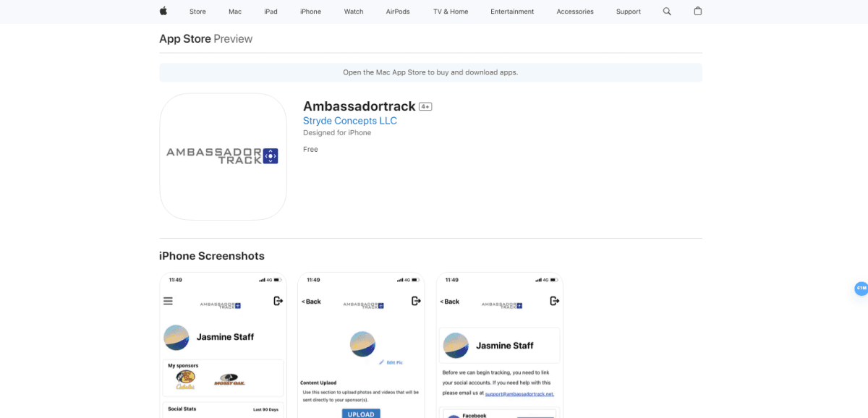This screenshot has width=868, height=418.
Task: Open the Watch menu
Action: pos(354,12)
